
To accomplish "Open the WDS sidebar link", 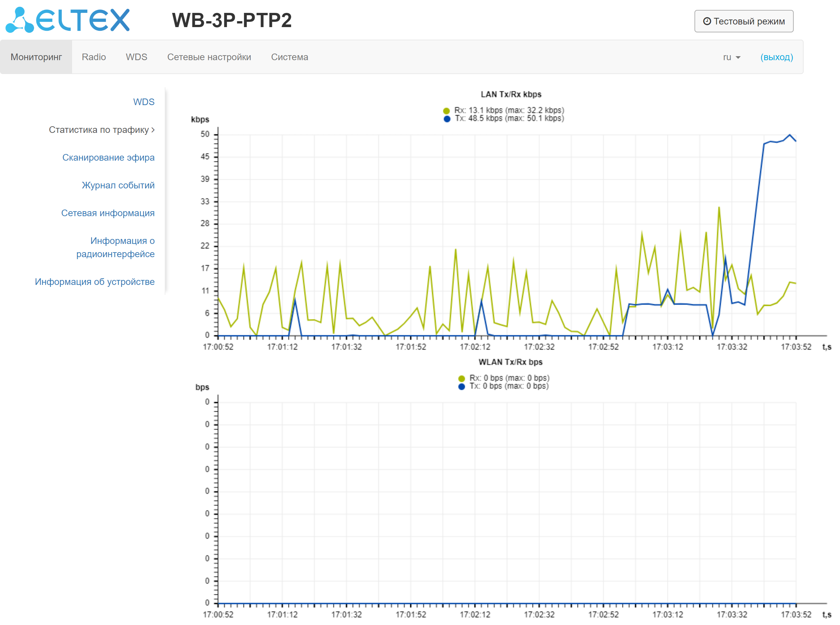I will tap(144, 102).
